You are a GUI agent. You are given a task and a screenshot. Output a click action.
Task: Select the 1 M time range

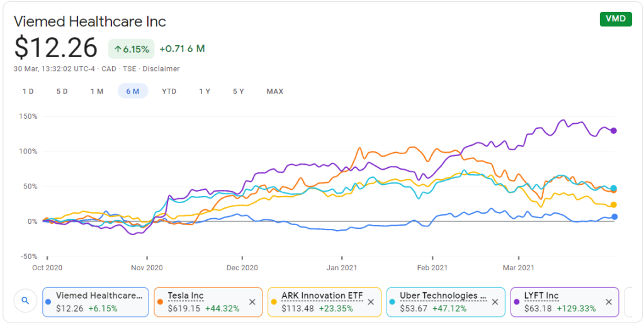click(x=97, y=91)
